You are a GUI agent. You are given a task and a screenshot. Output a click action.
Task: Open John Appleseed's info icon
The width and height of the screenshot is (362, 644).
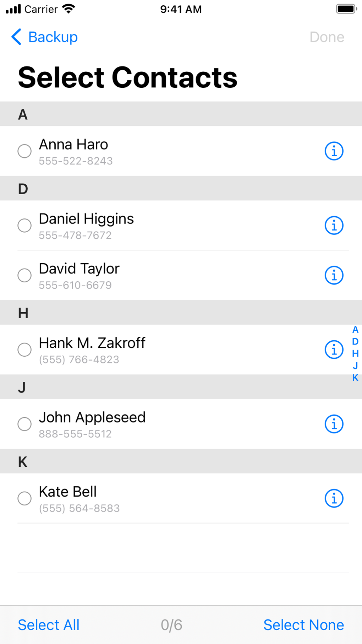pos(334,424)
